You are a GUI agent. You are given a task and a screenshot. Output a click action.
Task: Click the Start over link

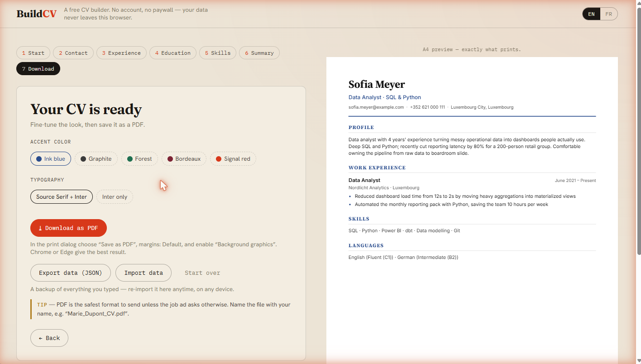point(202,273)
